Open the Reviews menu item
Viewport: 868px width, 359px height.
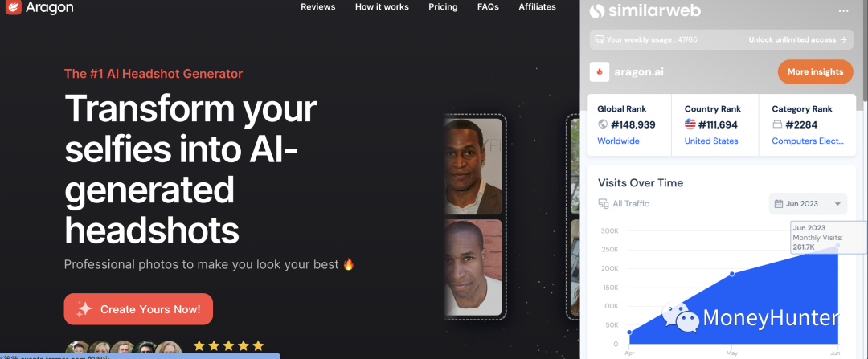click(317, 7)
